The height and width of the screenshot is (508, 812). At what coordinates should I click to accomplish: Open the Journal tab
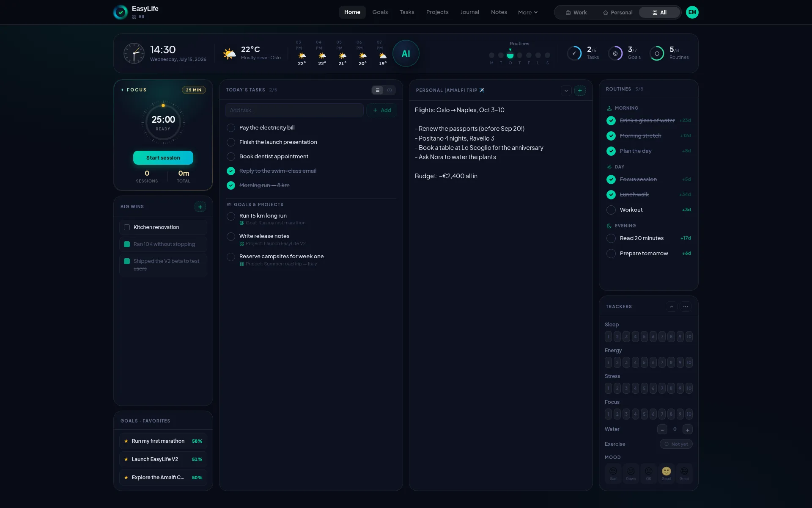coord(470,12)
